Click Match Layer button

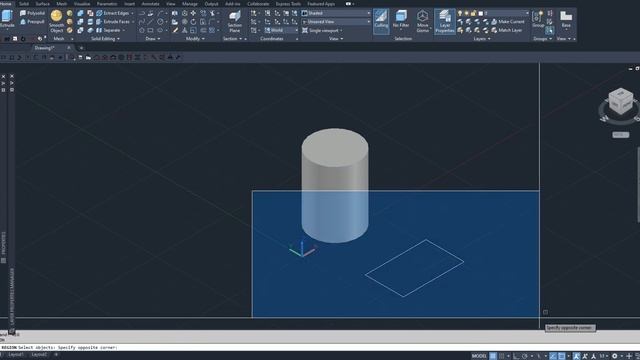coord(506,30)
